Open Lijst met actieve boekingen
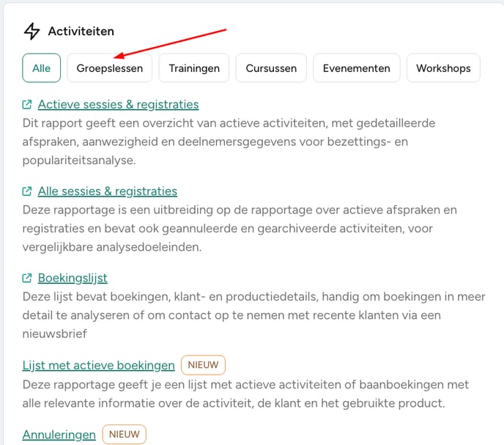Image resolution: width=504 pixels, height=445 pixels. coord(99,365)
